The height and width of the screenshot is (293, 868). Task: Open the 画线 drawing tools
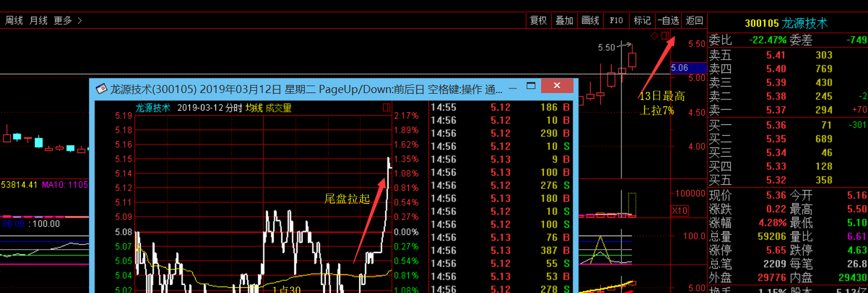(x=590, y=20)
